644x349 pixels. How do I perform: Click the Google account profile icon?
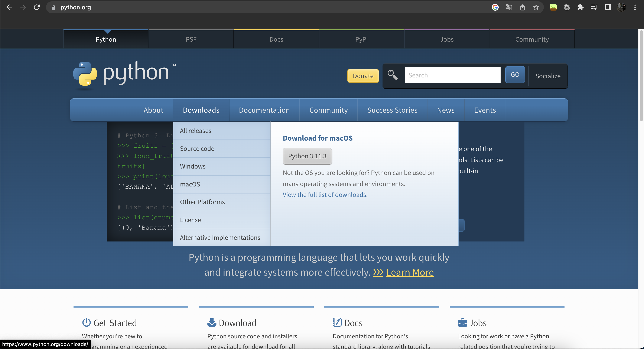622,7
